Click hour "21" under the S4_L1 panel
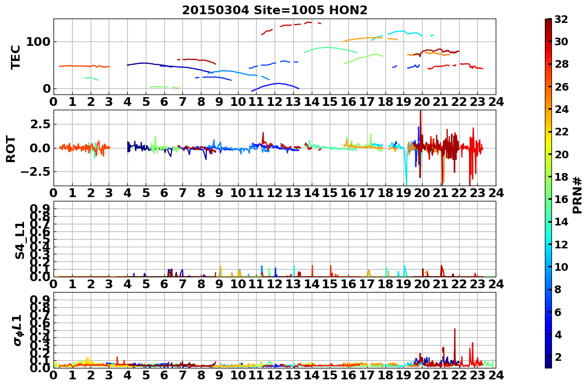Image resolution: width=588 pixels, height=387 pixels. tap(441, 284)
